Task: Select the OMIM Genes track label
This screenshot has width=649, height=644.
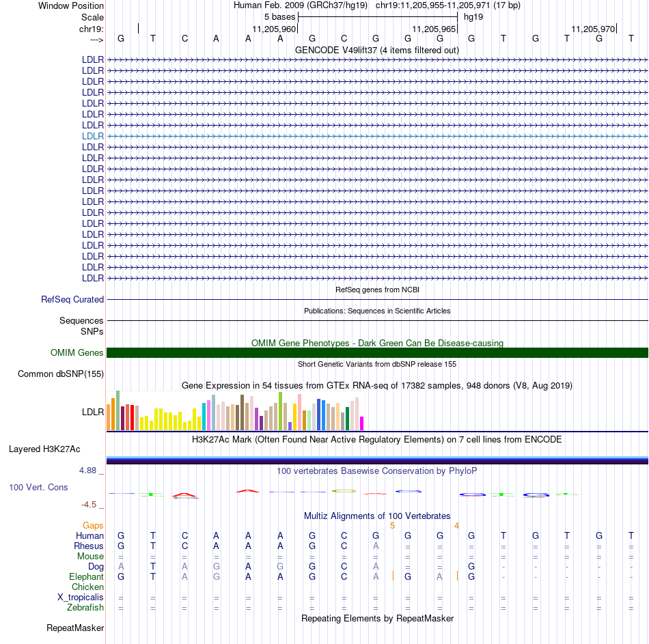Action: click(77, 352)
